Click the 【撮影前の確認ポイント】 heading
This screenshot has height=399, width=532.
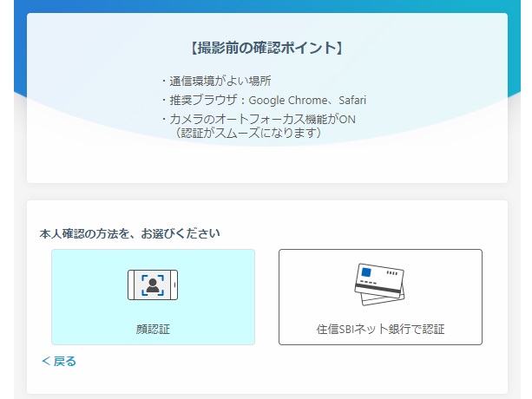266,49
